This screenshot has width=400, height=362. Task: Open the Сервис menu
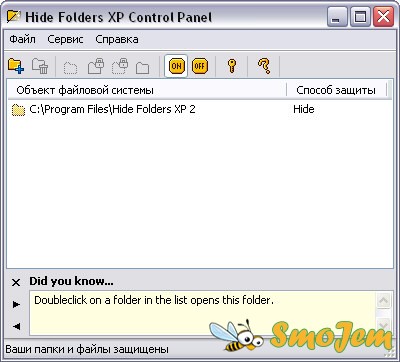(x=65, y=39)
